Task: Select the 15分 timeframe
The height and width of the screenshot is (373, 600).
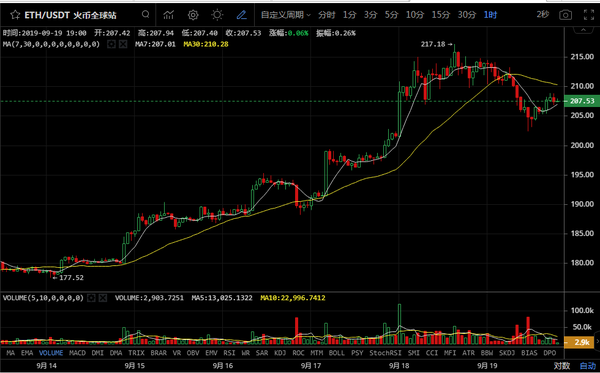Action: click(x=441, y=15)
